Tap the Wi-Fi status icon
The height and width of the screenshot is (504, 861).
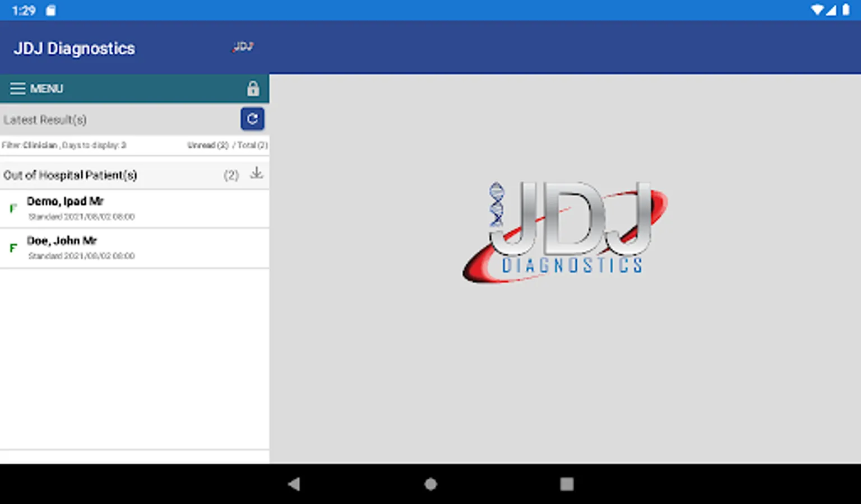click(x=817, y=10)
